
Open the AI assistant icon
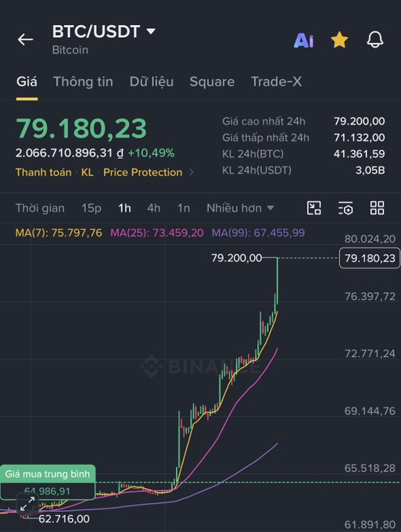304,41
